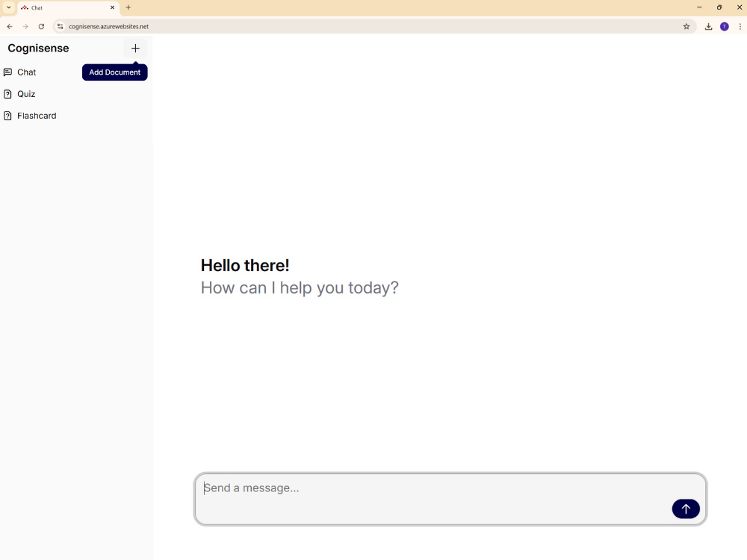Image resolution: width=747 pixels, height=560 pixels.
Task: Click the Cognisense title in sidebar
Action: [38, 48]
